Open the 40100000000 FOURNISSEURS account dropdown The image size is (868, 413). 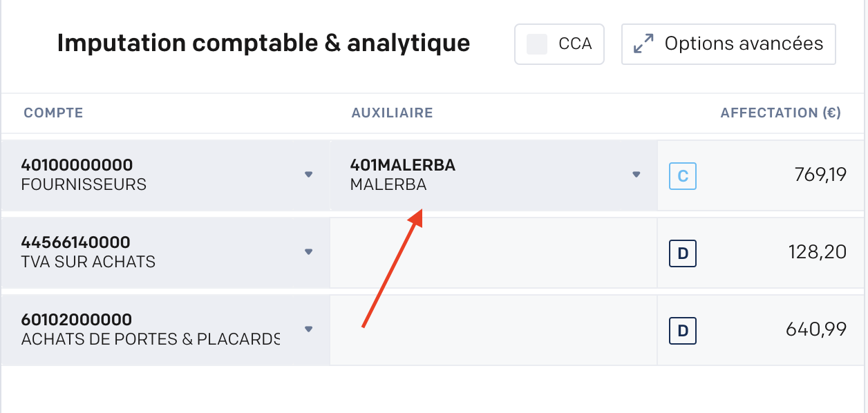(166, 175)
